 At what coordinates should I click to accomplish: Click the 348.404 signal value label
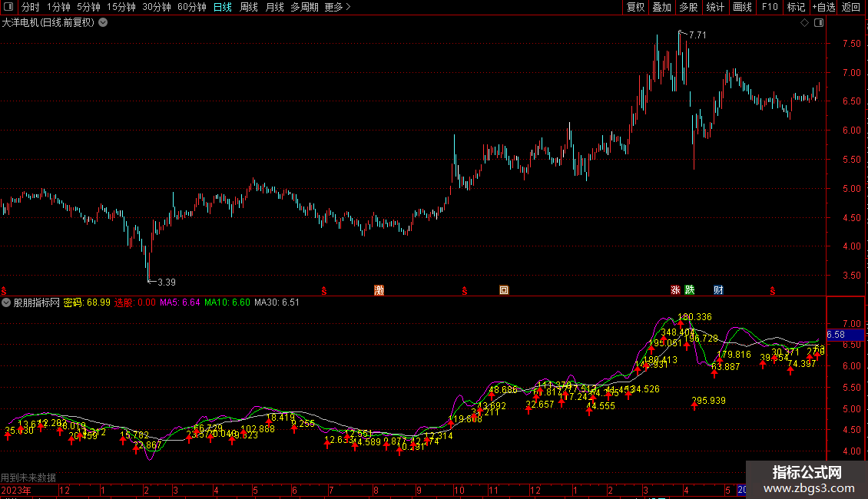click(x=678, y=332)
